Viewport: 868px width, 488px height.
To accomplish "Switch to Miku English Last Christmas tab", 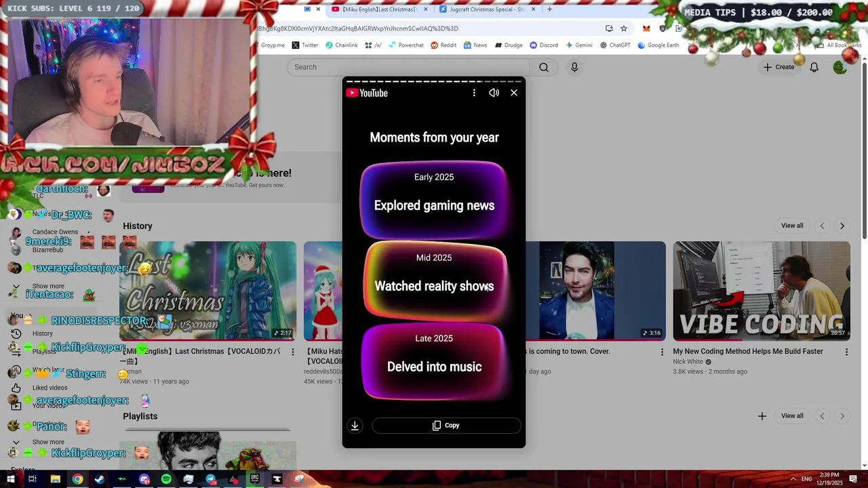I will click(380, 9).
